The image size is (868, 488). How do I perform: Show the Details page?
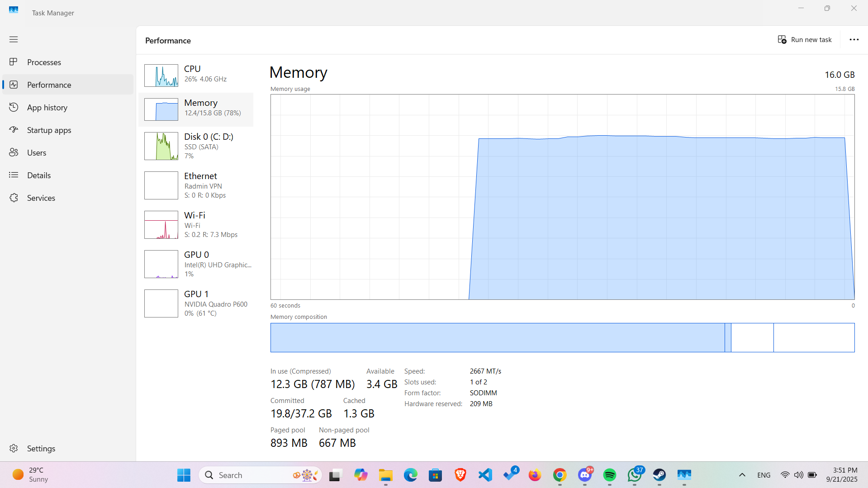coord(68,175)
